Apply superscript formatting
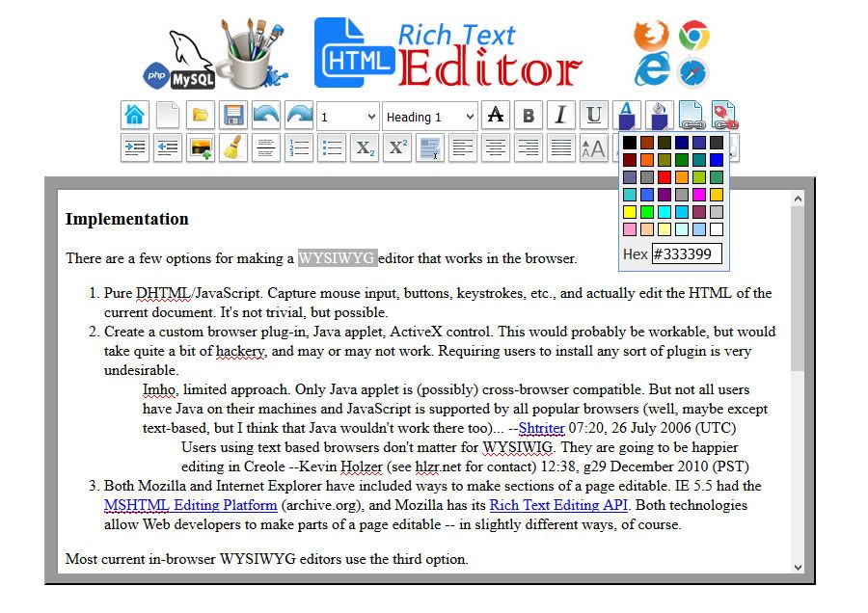The height and width of the screenshot is (613, 868). tap(397, 147)
